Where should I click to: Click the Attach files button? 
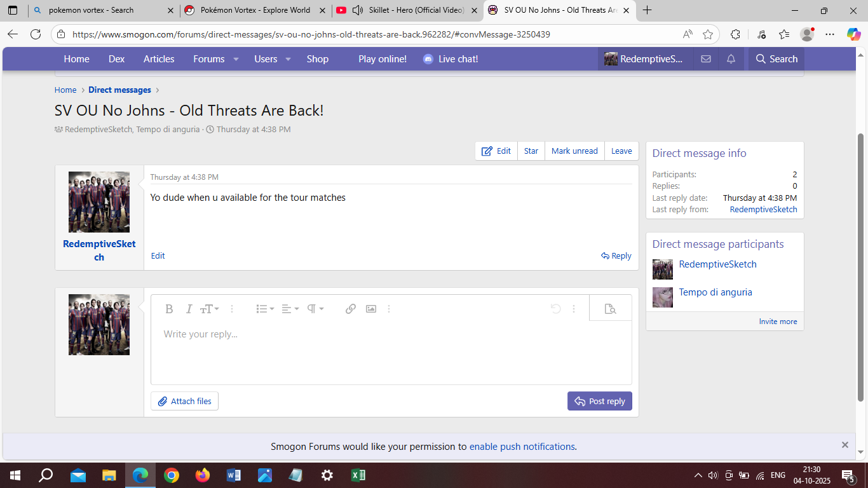point(184,402)
